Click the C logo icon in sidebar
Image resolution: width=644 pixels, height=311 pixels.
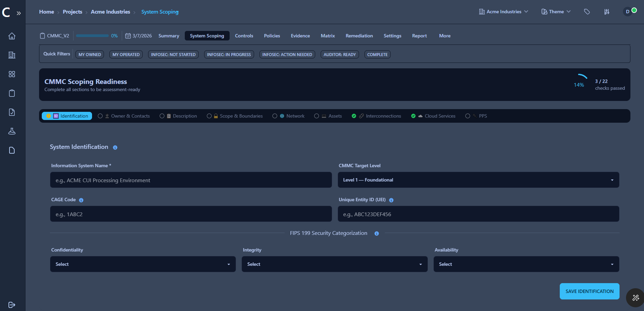tap(6, 13)
